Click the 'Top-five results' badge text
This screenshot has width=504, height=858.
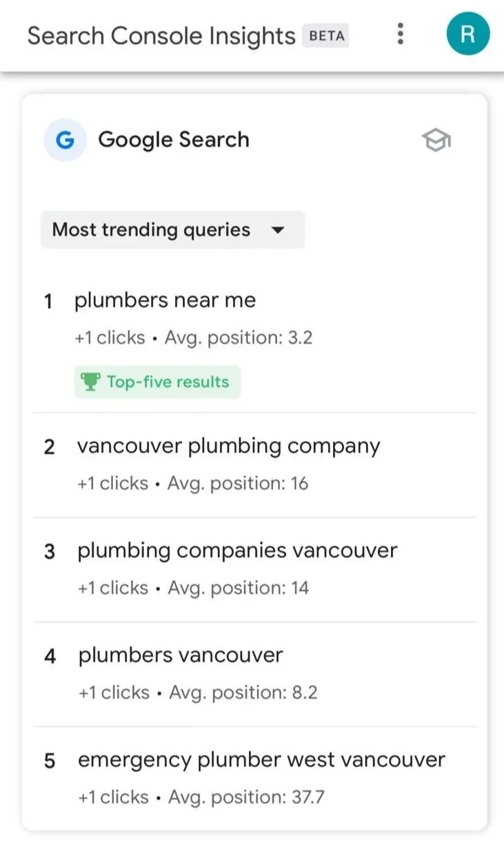pyautogui.click(x=168, y=382)
